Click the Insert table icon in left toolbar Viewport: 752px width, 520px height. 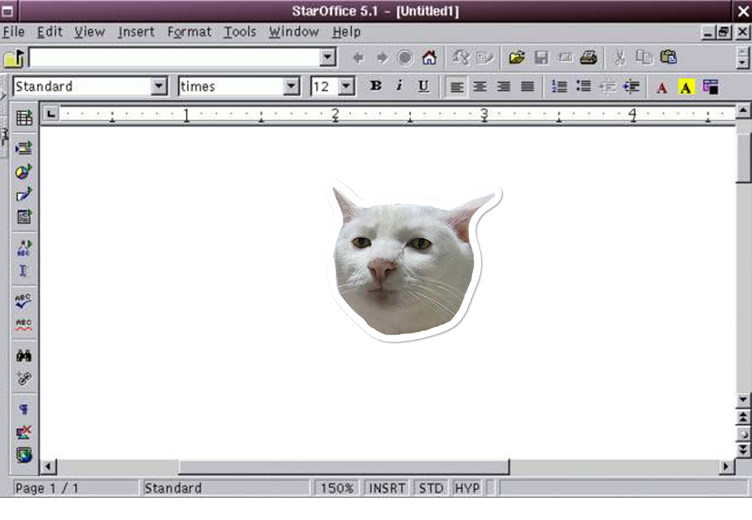point(24,118)
